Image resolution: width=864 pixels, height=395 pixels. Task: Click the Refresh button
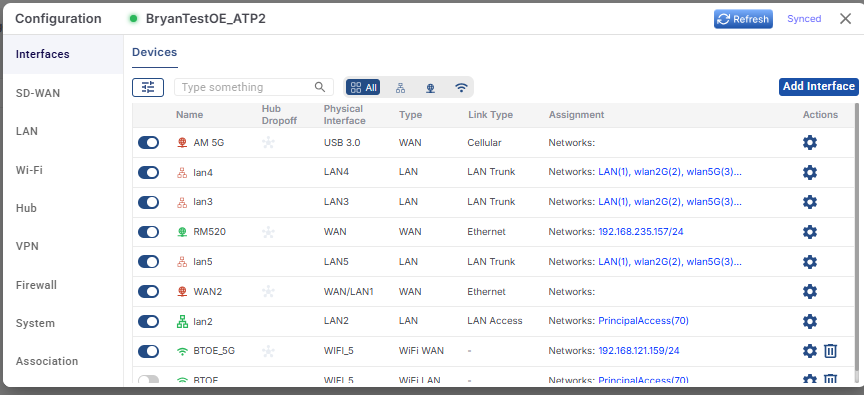[743, 19]
